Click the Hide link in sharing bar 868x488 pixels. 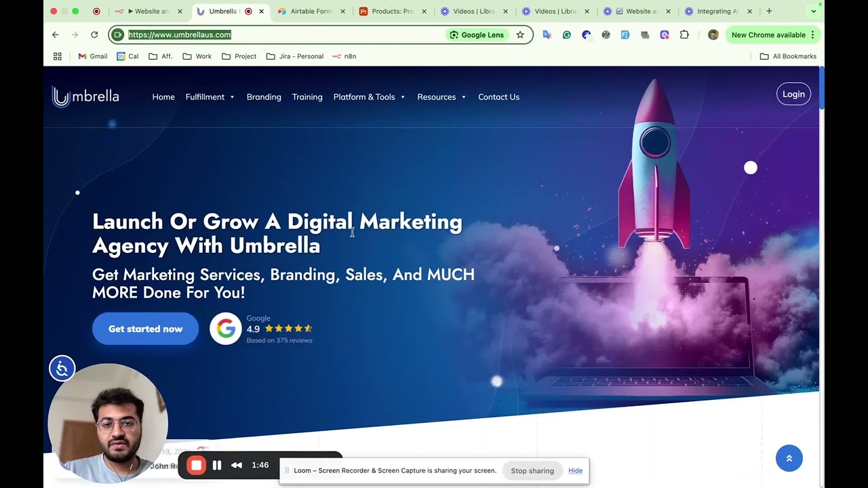(x=575, y=471)
